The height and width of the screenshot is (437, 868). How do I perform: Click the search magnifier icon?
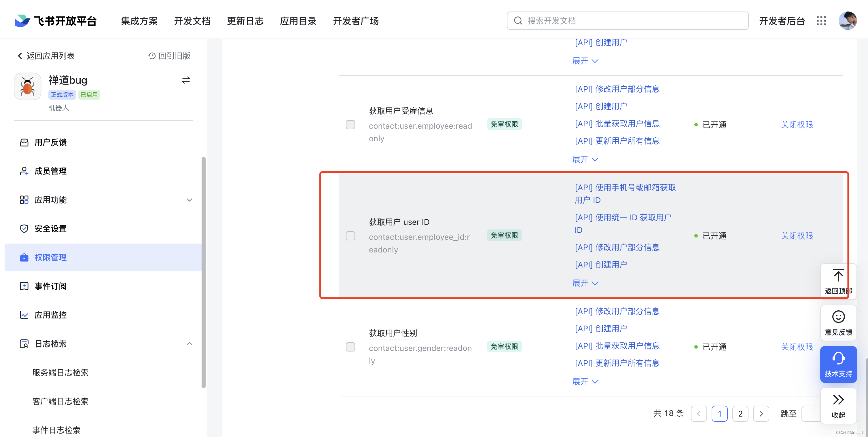[x=518, y=21]
